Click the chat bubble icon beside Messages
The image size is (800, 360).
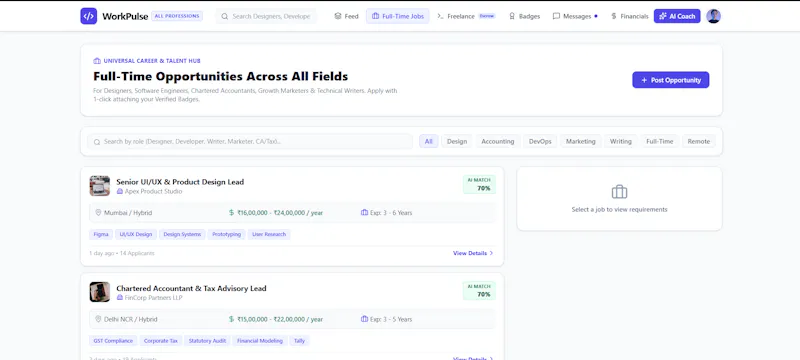click(556, 16)
